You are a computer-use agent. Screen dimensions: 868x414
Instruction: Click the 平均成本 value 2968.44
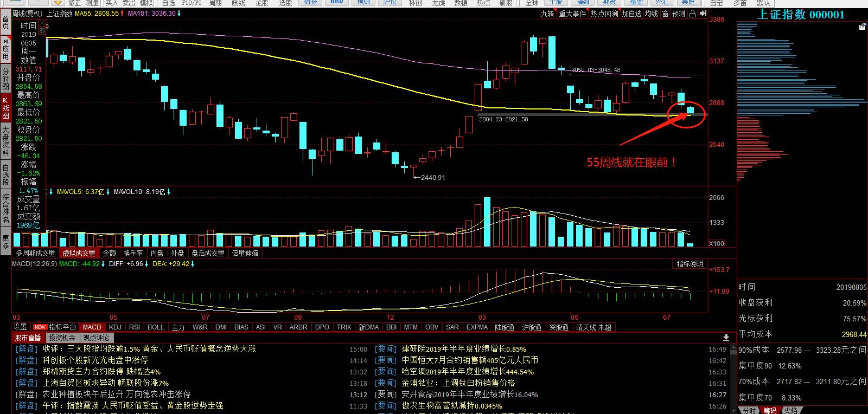coord(854,334)
